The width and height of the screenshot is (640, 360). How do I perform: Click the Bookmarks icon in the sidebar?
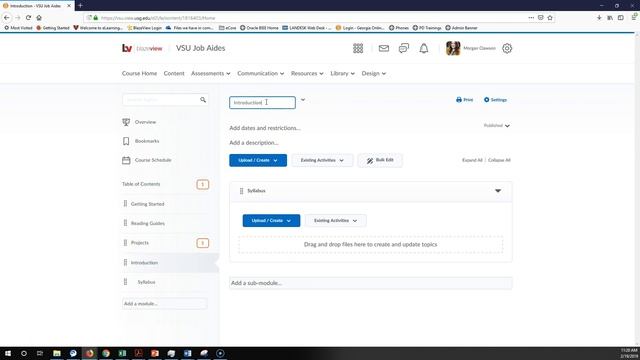pos(126,141)
